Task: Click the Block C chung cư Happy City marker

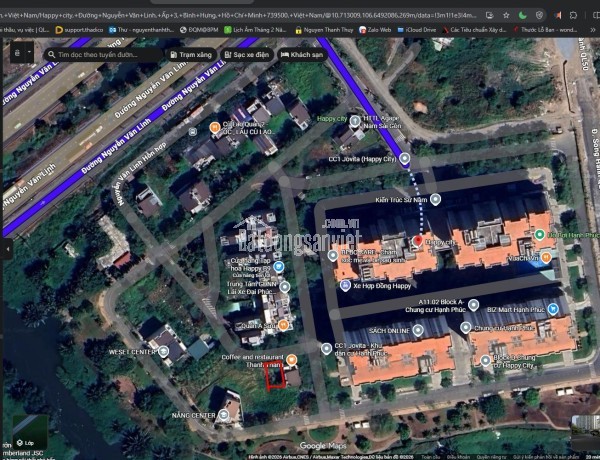Action: click(x=486, y=360)
